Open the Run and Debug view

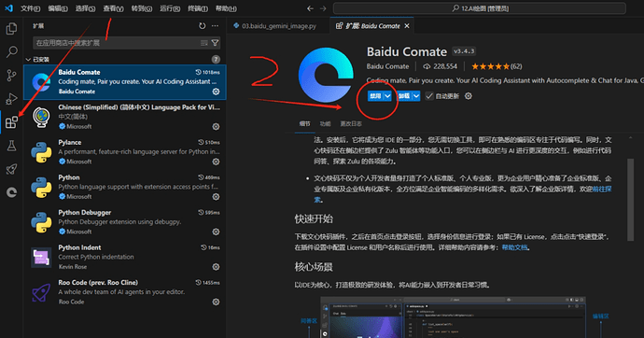(11, 99)
